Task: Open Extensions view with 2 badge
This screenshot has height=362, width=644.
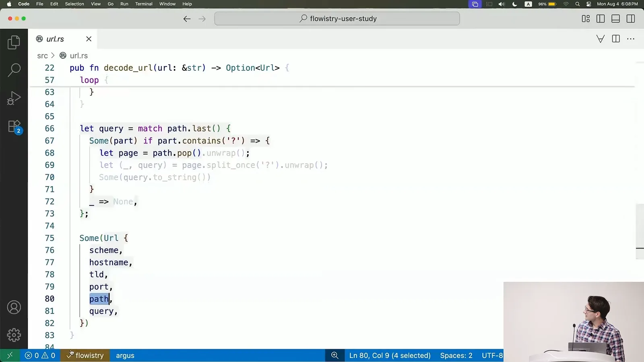Action: (x=14, y=127)
